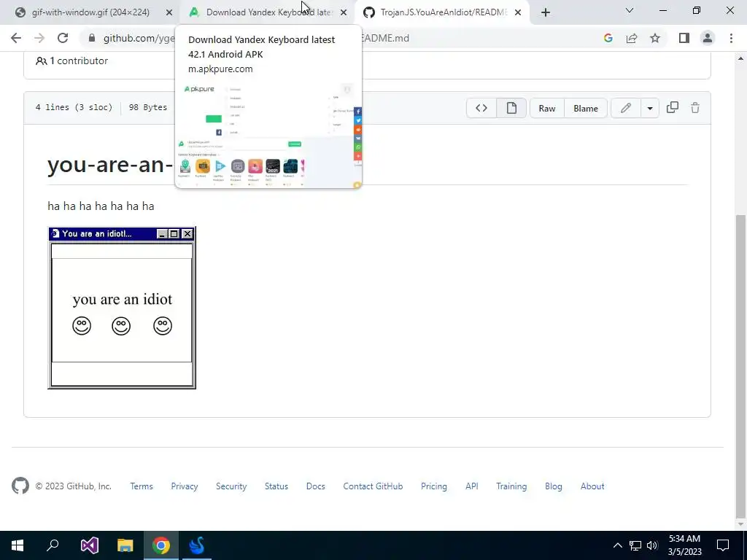Click the site lock icon
Image resolution: width=747 pixels, height=560 pixels.
92,38
